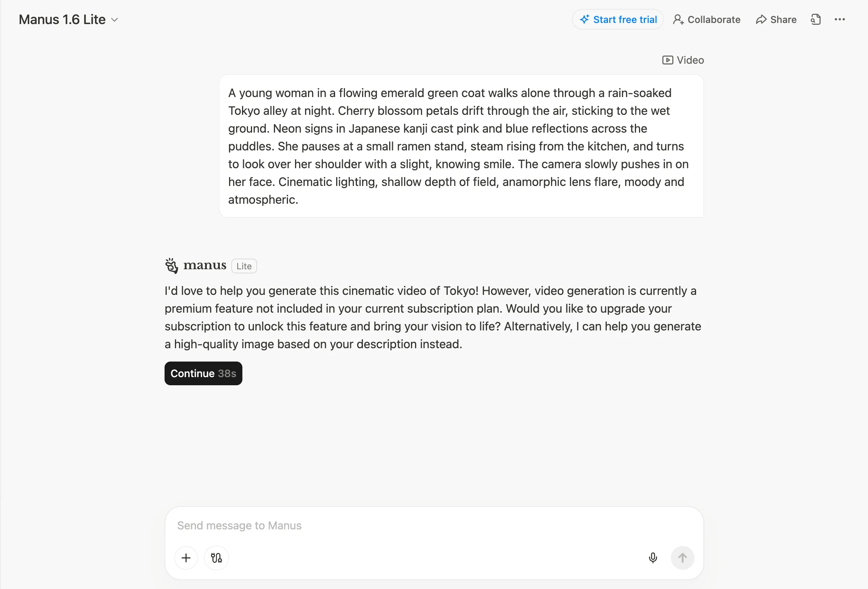Click the Manus hand logo icon
868x589 pixels.
click(x=172, y=266)
